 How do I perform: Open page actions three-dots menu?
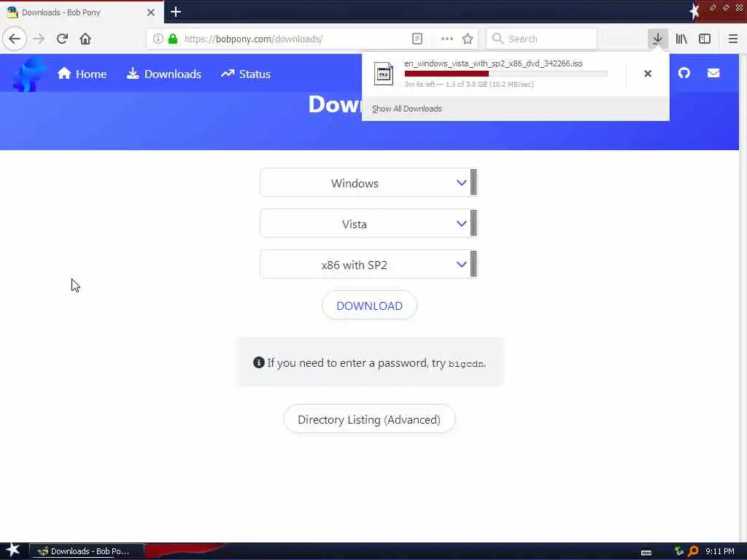click(x=447, y=39)
